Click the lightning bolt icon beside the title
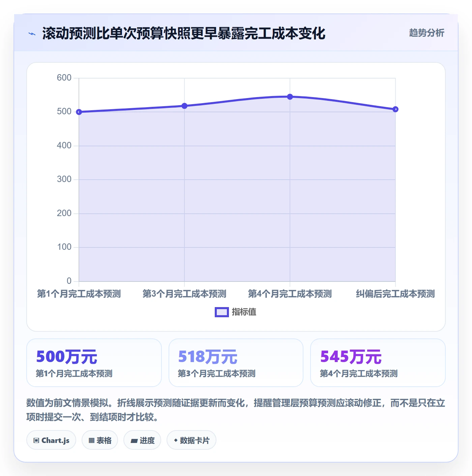The width and height of the screenshot is (472, 476). click(32, 34)
